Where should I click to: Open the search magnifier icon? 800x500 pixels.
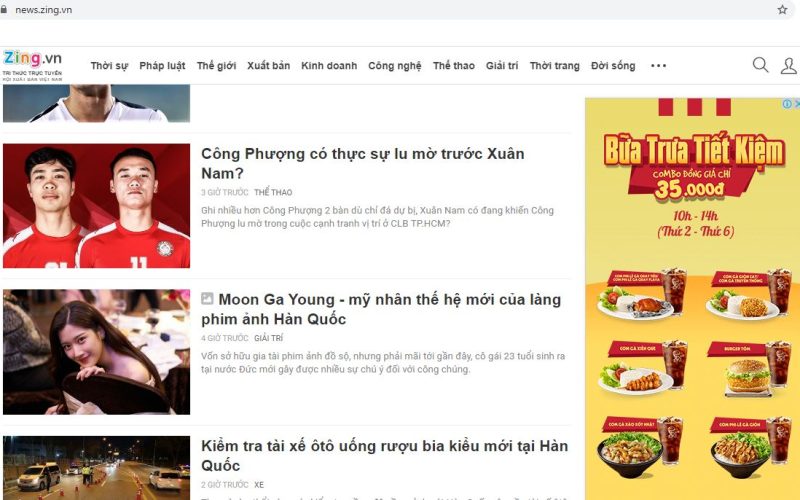point(760,65)
